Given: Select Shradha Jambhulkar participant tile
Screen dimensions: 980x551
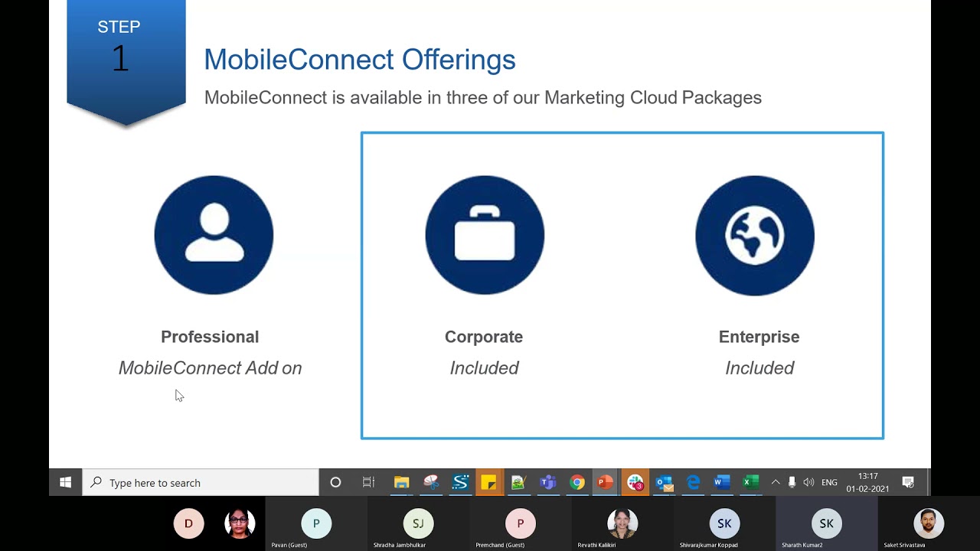Looking at the screenshot, I should coord(418,523).
